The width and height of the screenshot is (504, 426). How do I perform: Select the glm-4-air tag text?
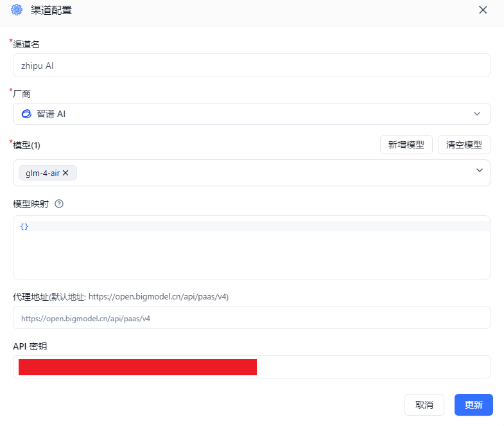click(42, 173)
